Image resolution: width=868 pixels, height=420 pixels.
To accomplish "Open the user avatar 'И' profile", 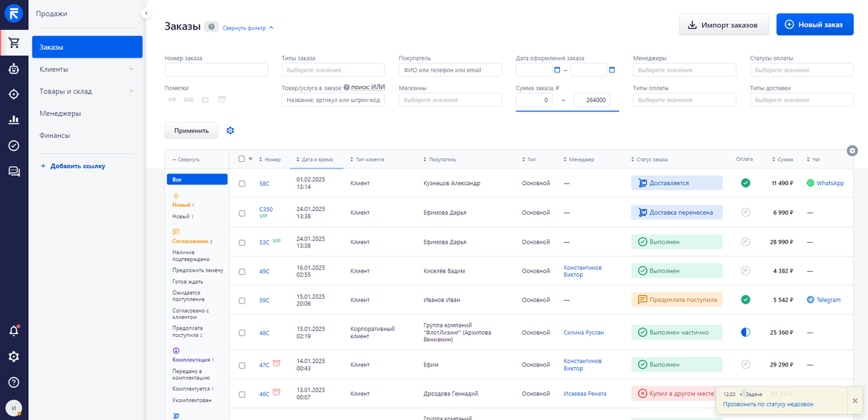I will [14, 408].
